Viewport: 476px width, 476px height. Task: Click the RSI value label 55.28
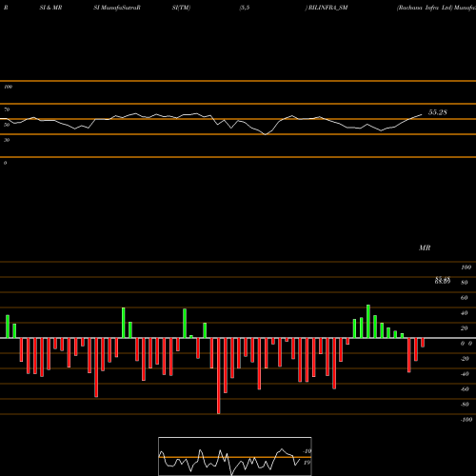click(x=438, y=112)
